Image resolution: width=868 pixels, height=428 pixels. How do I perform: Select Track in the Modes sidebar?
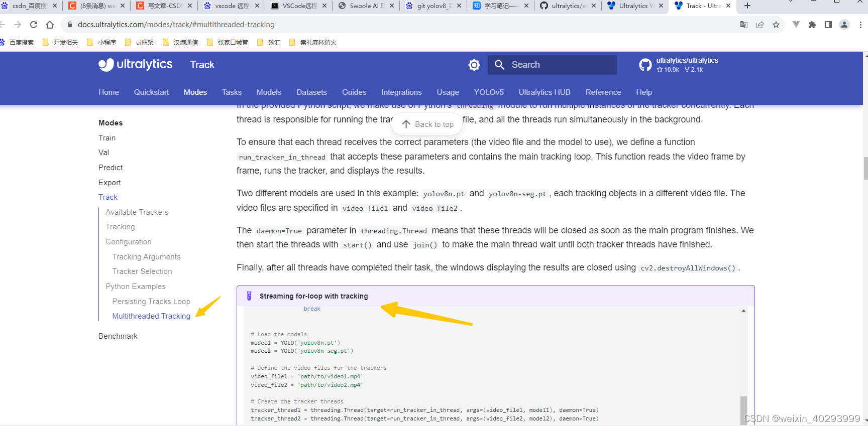[x=108, y=197]
